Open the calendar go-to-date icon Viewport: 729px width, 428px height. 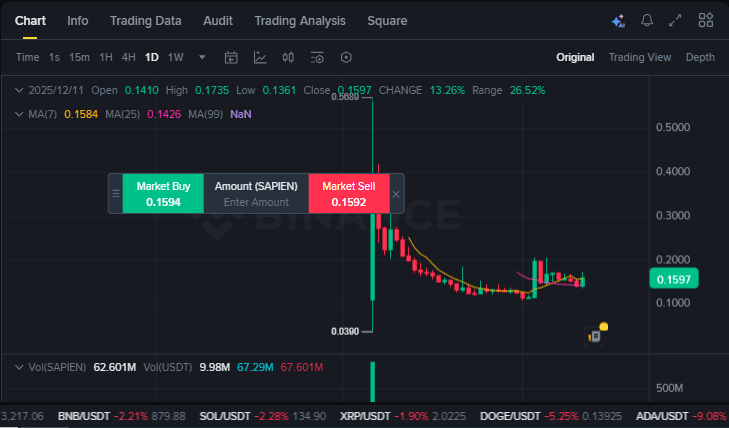(231, 58)
